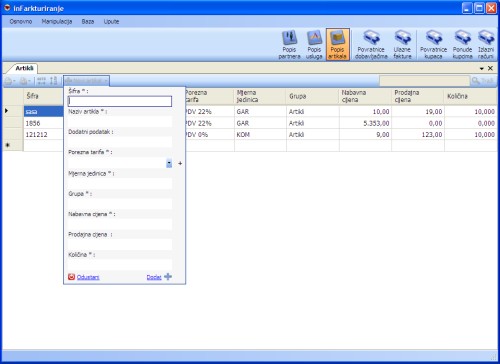Focus the Nabavna cijena input field
The image size is (500, 364).
(x=120, y=224)
